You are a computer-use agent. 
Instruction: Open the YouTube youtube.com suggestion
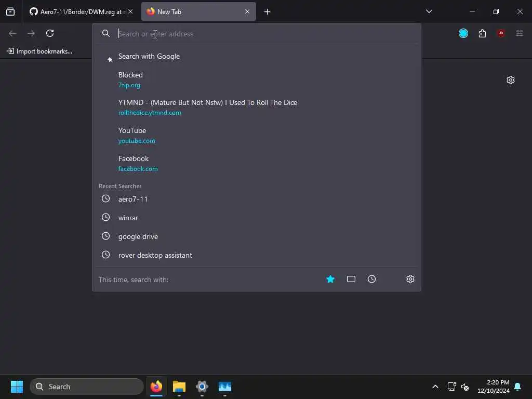pyautogui.click(x=257, y=136)
